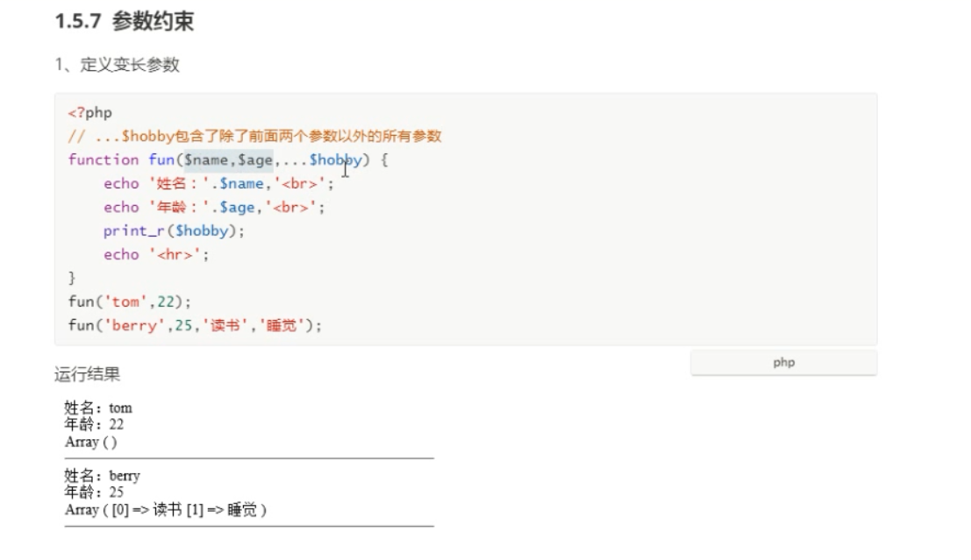Click the highlighted "$name,$age" parameters
The width and height of the screenshot is (971, 560).
(x=228, y=159)
